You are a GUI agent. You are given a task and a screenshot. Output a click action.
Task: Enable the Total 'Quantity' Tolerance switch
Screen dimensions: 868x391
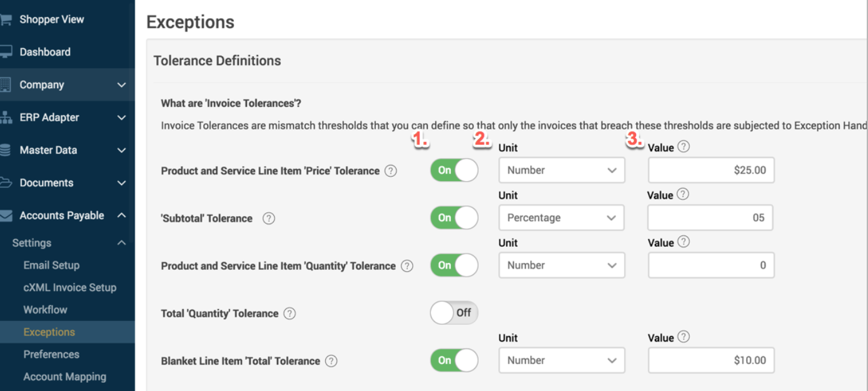click(454, 313)
